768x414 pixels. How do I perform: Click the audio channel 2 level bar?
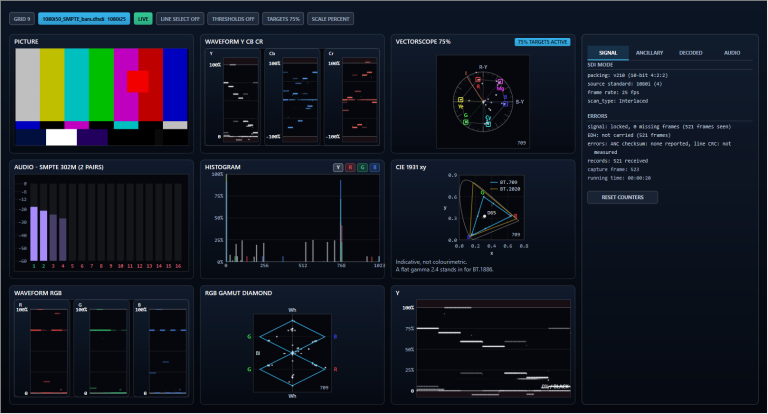point(44,236)
